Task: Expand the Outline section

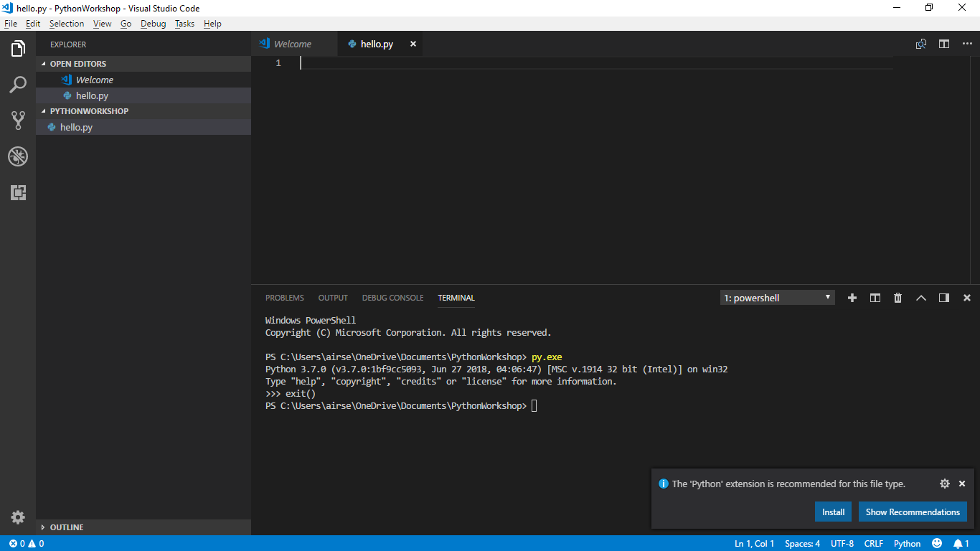Action: [x=143, y=527]
